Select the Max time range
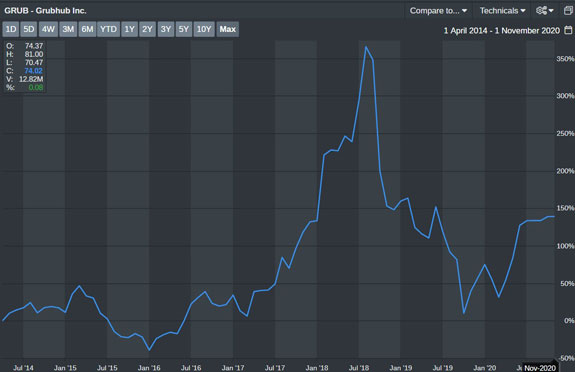Screen dimensions: 575x372 tap(228, 29)
